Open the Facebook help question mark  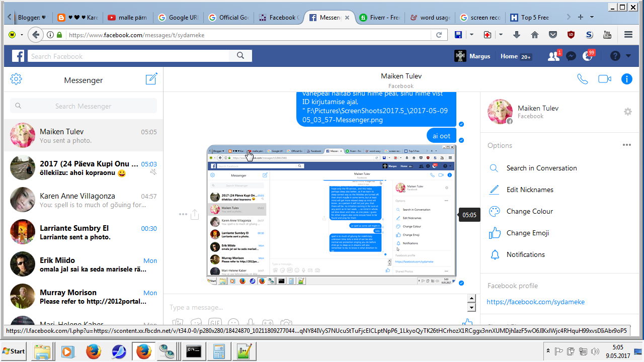click(x=615, y=56)
